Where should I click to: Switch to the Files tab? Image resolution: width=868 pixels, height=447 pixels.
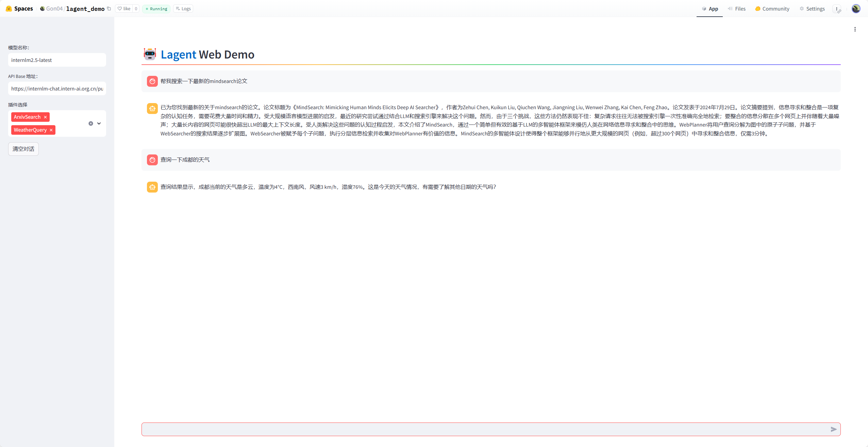(x=736, y=9)
